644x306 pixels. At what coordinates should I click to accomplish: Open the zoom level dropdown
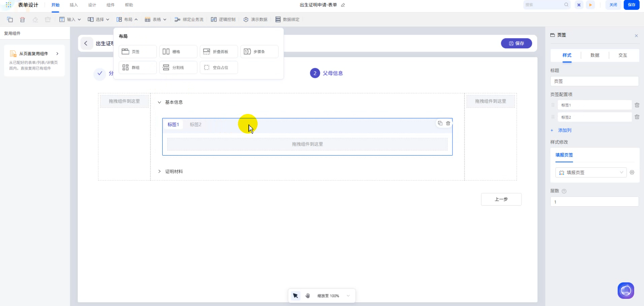348,296
